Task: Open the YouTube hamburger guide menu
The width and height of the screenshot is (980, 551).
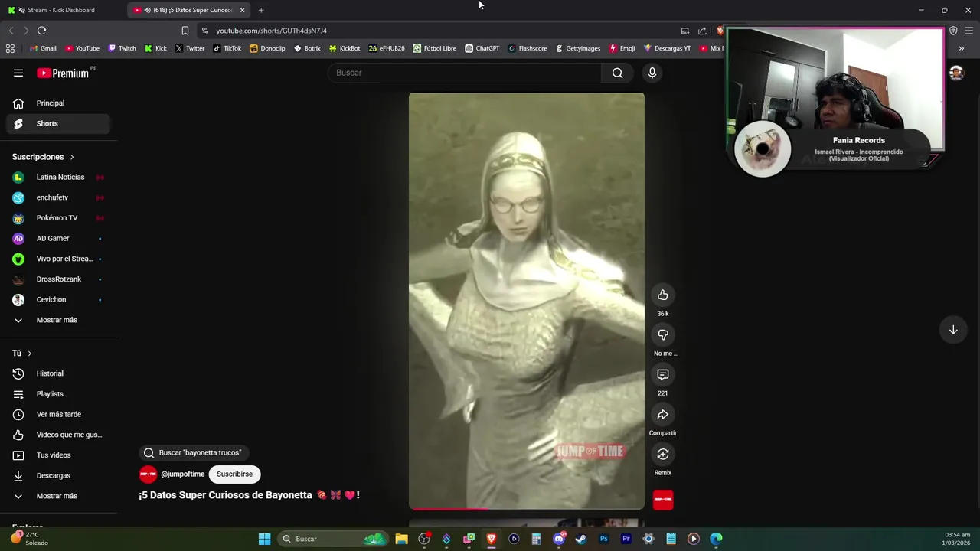Action: pos(18,73)
